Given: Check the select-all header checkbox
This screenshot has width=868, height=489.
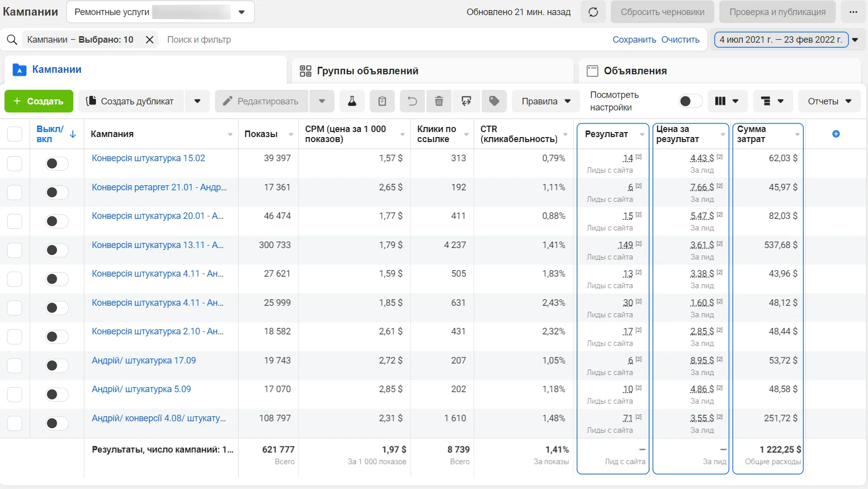Looking at the screenshot, I should [x=15, y=134].
